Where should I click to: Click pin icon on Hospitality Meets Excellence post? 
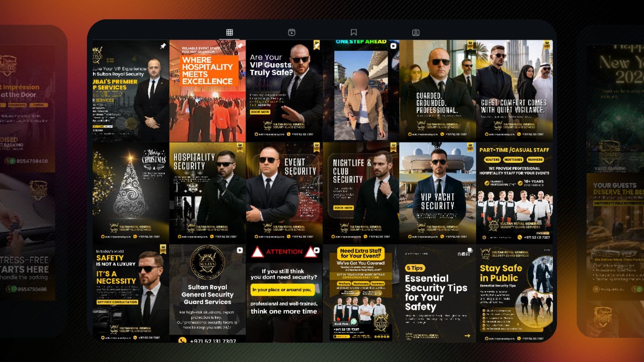[x=239, y=46]
